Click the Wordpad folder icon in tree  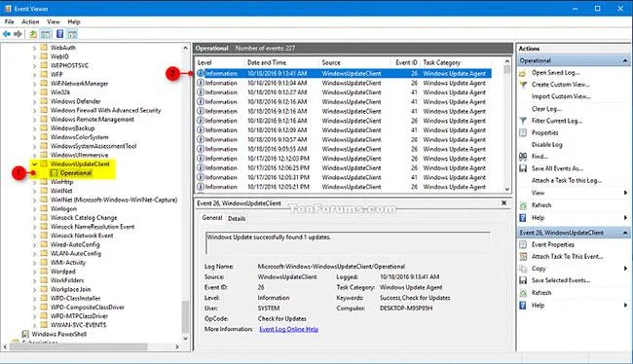coord(44,272)
